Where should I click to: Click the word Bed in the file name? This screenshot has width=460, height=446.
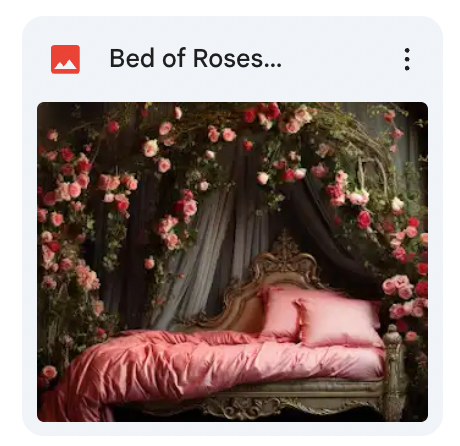pos(132,58)
